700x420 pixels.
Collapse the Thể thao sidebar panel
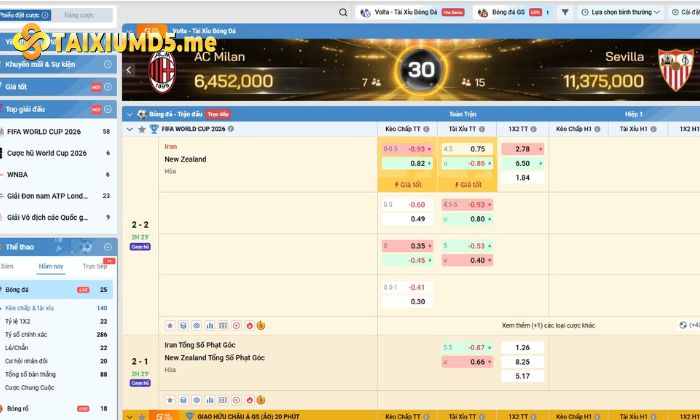(108, 247)
